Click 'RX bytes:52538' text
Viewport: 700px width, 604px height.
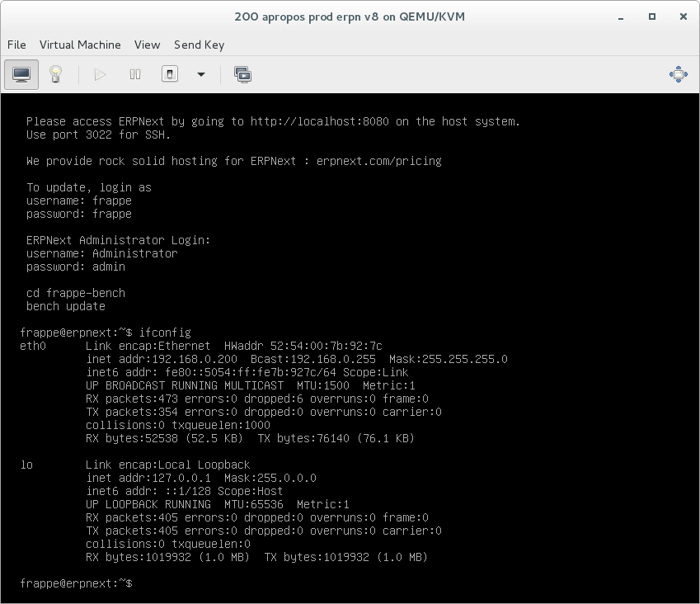(132, 439)
